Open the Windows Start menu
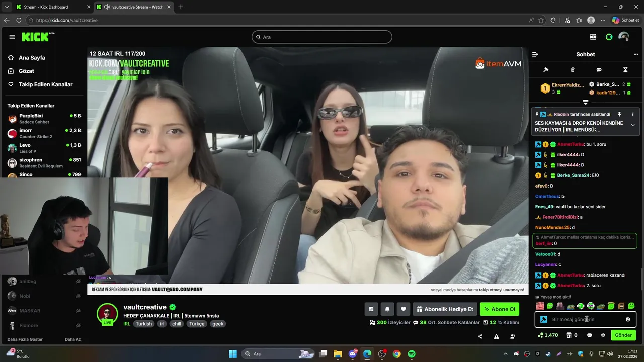 233,354
